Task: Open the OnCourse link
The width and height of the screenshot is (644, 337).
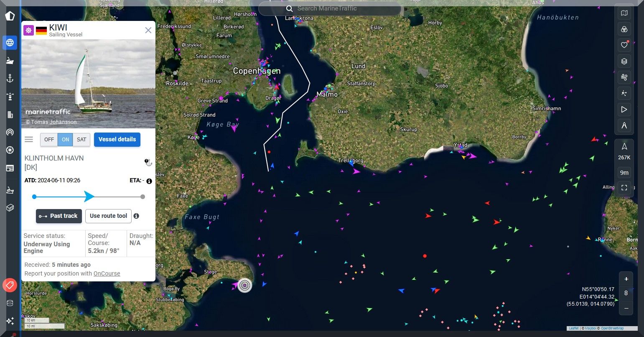Action: tap(107, 273)
